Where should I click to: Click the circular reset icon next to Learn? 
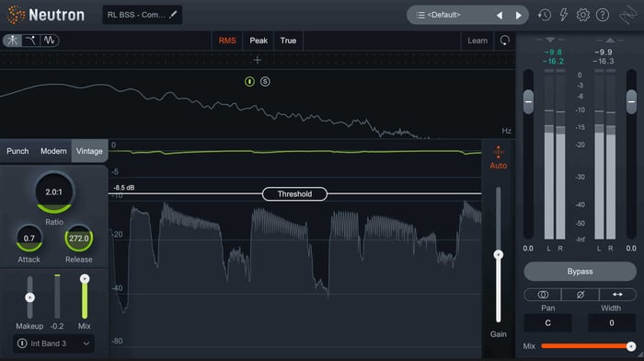tap(504, 41)
